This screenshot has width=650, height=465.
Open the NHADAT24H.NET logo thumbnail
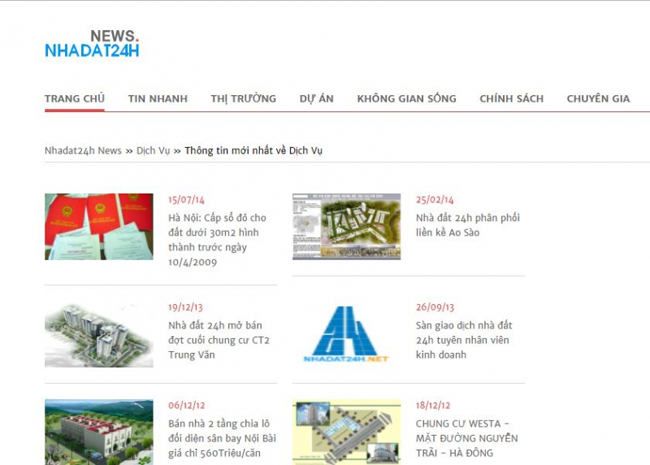pos(346,334)
